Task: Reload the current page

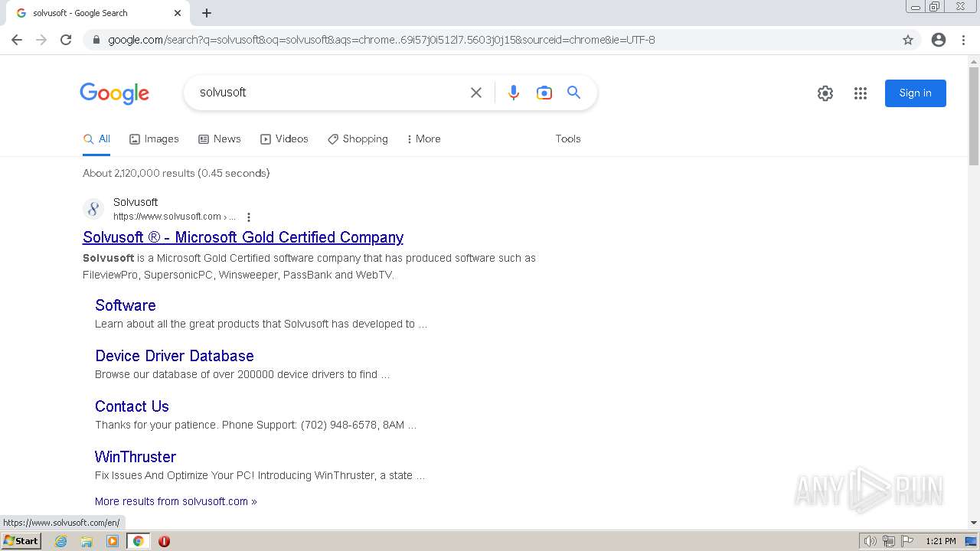Action: click(66, 40)
